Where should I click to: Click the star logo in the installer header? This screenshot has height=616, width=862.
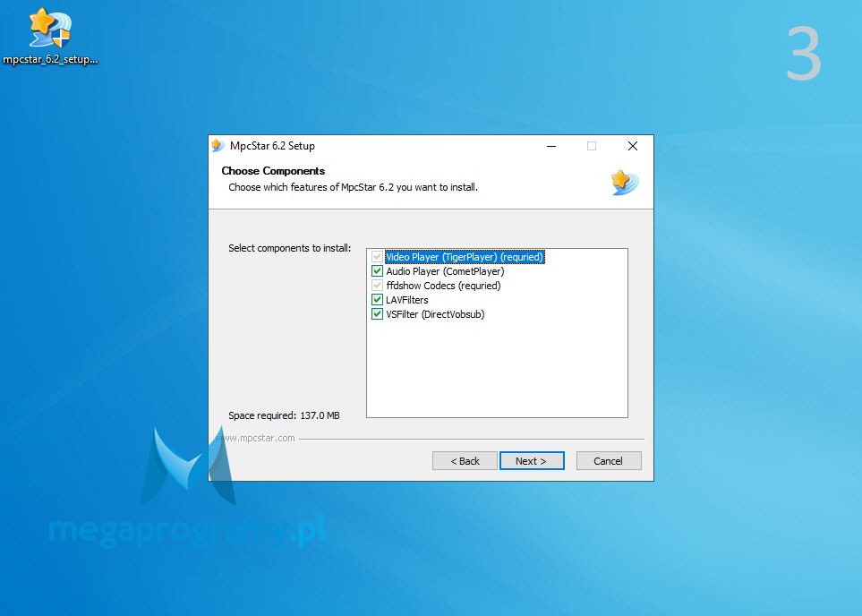tap(623, 182)
